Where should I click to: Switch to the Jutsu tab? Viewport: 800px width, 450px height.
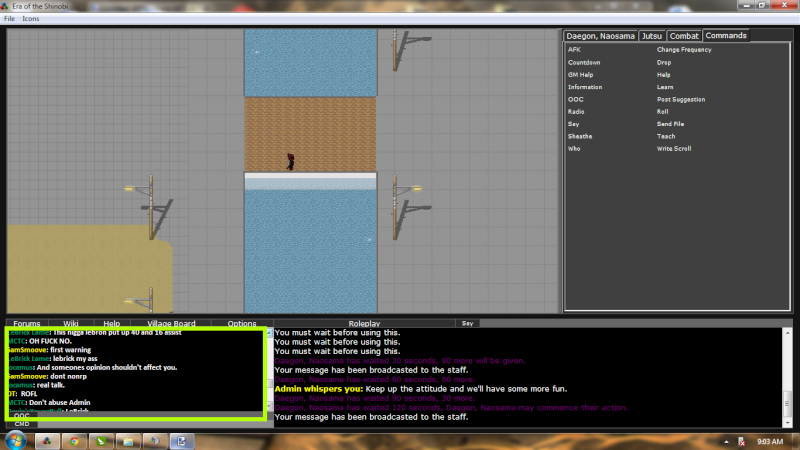point(652,36)
